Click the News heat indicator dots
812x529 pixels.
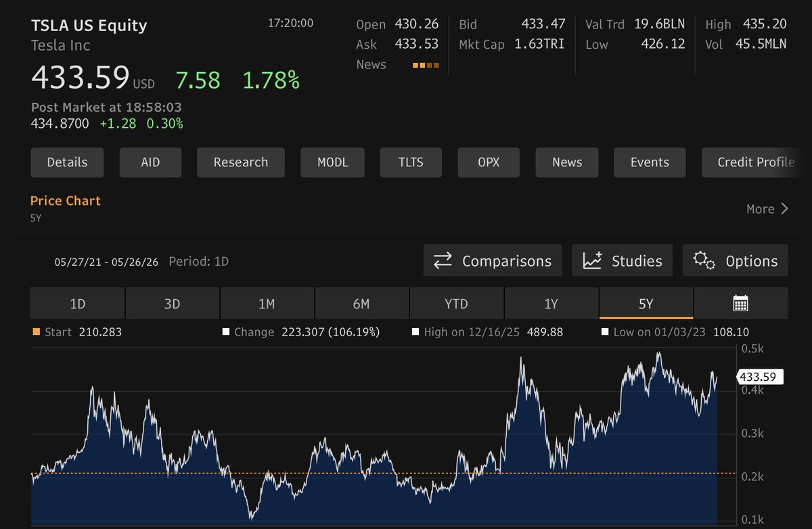426,66
